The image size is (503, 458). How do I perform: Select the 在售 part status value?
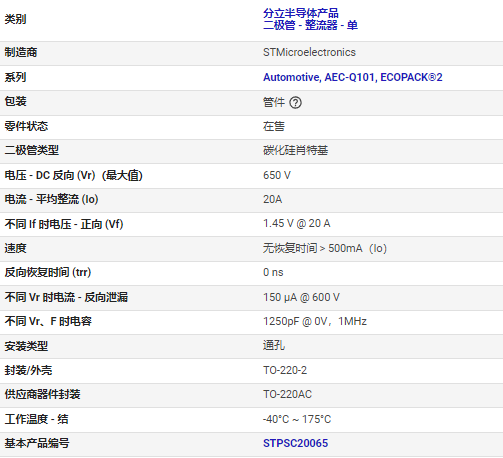point(274,126)
